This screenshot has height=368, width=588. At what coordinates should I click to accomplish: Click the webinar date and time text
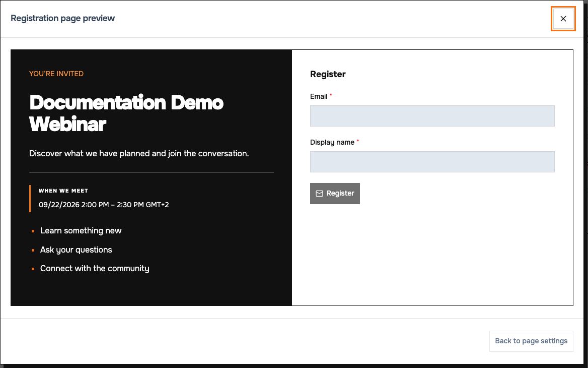click(x=104, y=205)
